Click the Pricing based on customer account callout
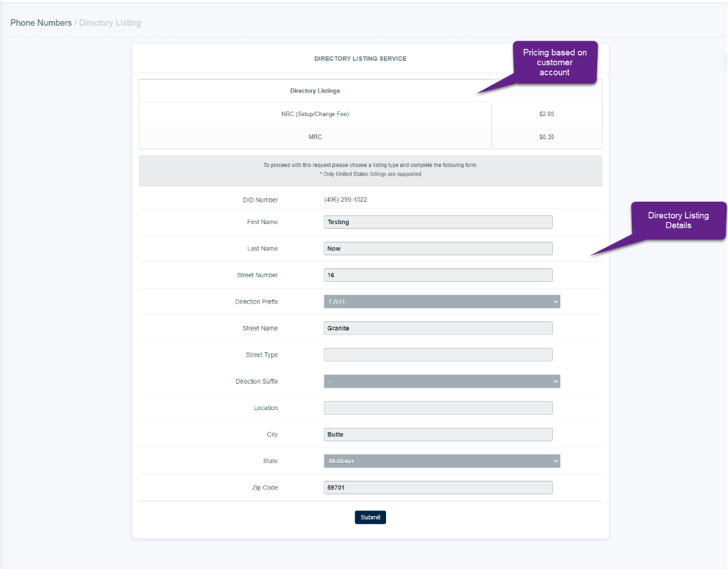The height and width of the screenshot is (569, 728). click(554, 62)
